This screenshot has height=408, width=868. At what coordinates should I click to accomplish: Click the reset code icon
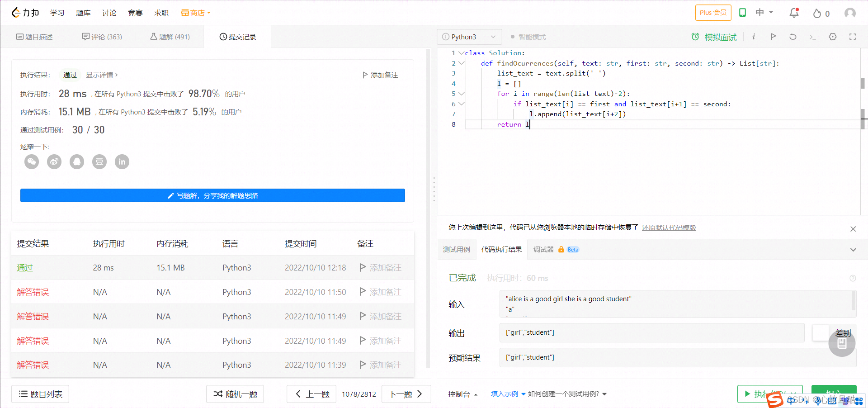[x=793, y=37]
